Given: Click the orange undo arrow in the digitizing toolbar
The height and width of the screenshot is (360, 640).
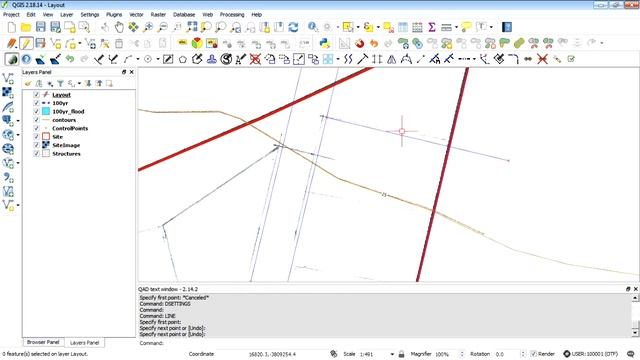Looking at the screenshot, I should (374, 43).
